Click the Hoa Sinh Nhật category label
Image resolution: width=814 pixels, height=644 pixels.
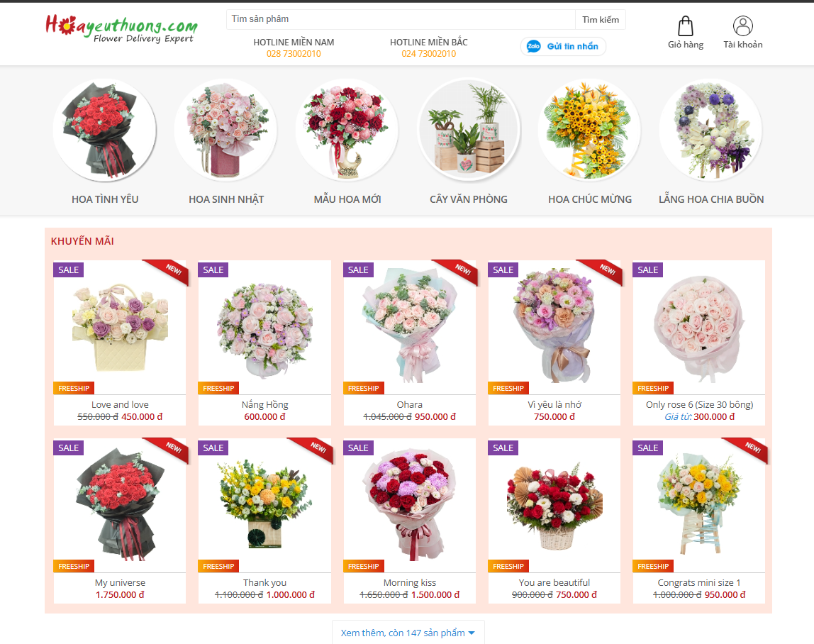226,199
